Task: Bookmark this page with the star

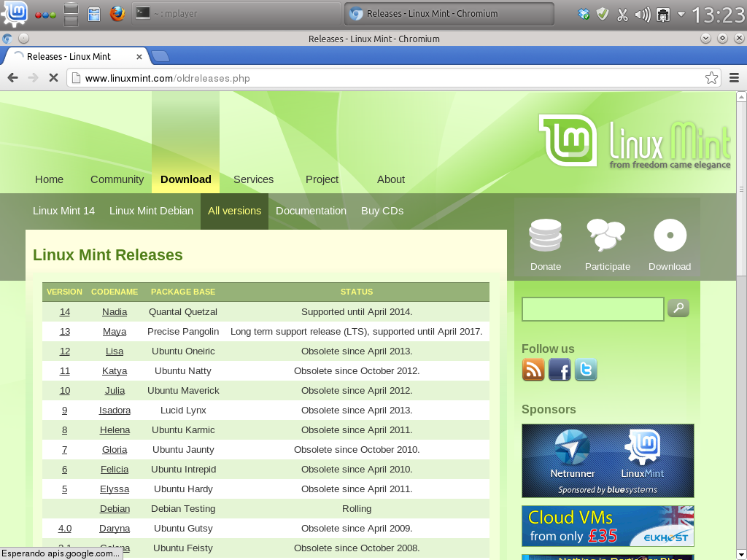Action: [711, 77]
